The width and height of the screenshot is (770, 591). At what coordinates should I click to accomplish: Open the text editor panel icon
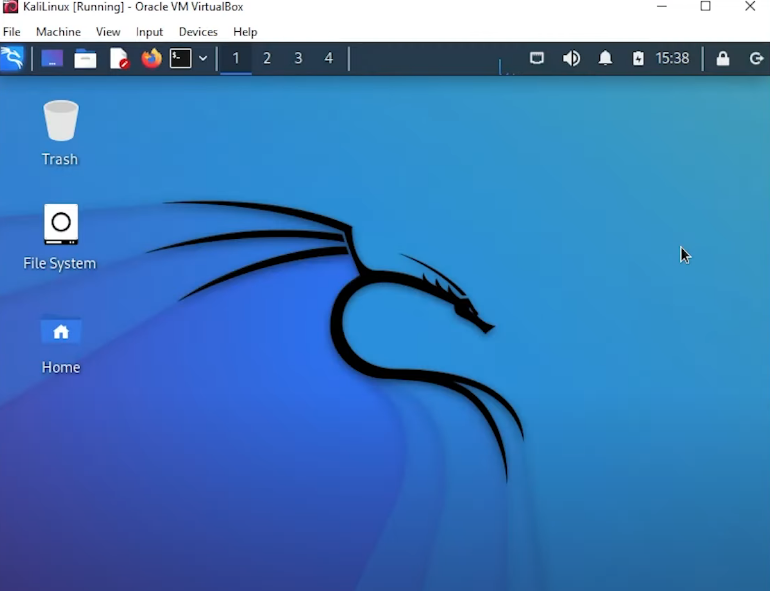click(119, 58)
